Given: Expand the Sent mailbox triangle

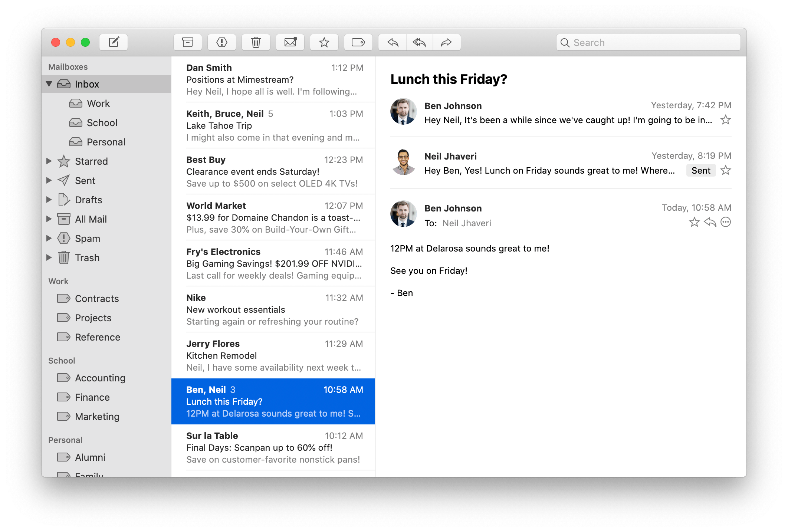Looking at the screenshot, I should [49, 180].
